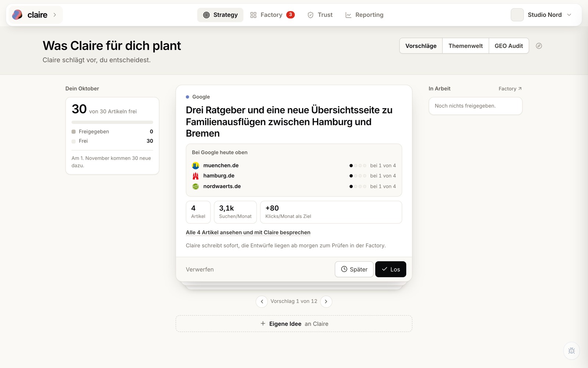The height and width of the screenshot is (368, 588).
Task: Click the muenchen.de favicon
Action: (x=196, y=166)
